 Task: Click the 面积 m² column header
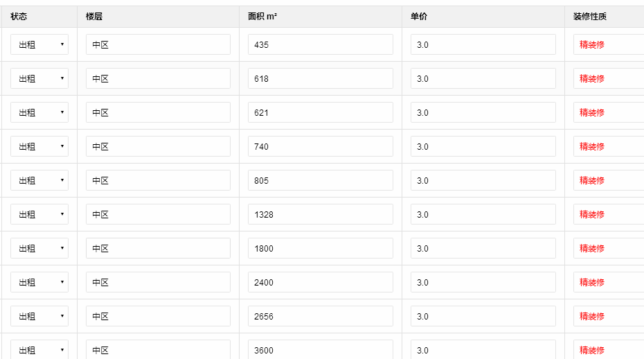(x=262, y=17)
